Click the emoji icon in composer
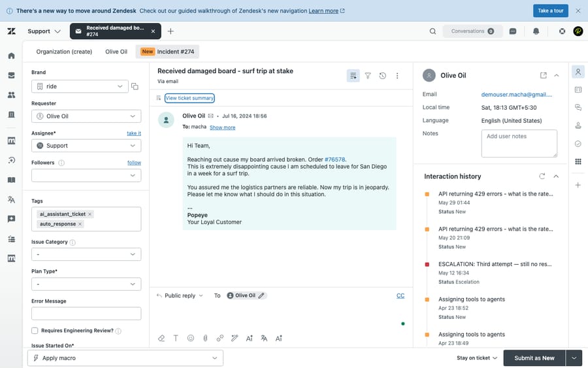Screen dimensions: 588x368 (191, 339)
